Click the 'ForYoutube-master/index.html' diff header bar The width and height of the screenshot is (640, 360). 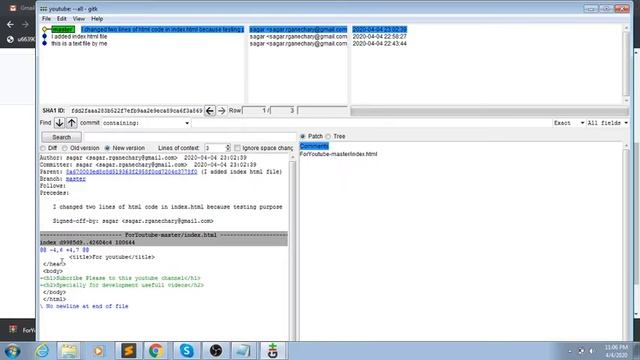[164, 235]
